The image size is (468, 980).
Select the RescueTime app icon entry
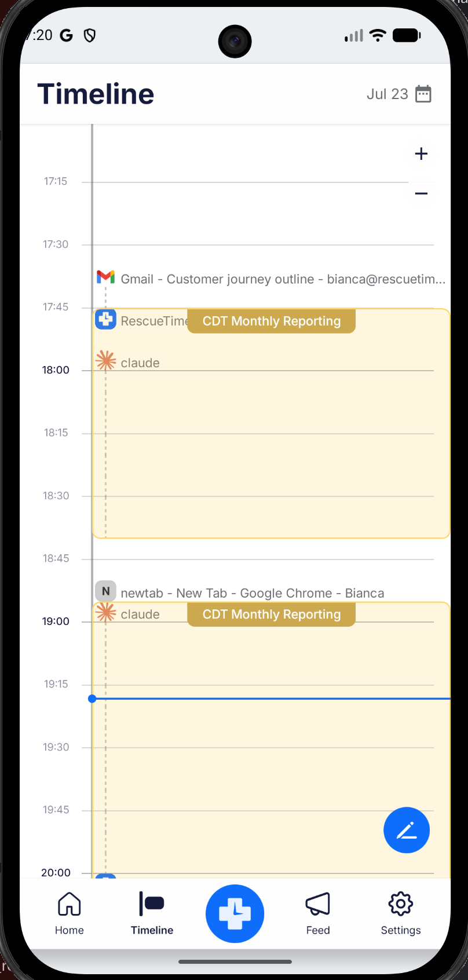[x=105, y=319]
